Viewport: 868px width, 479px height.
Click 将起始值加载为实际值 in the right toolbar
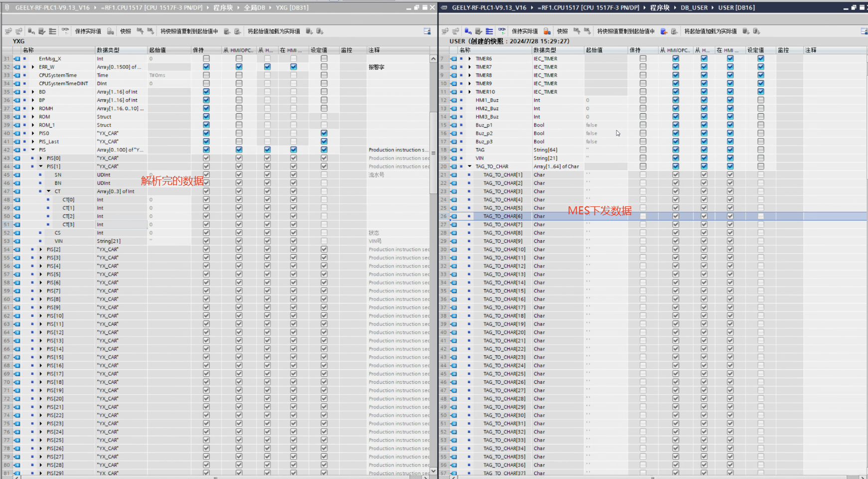pos(710,31)
